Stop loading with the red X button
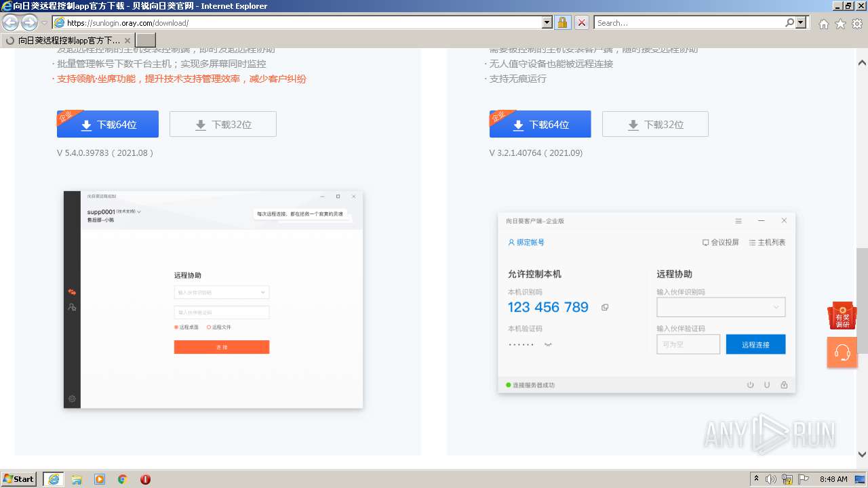The image size is (868, 488). tap(582, 22)
